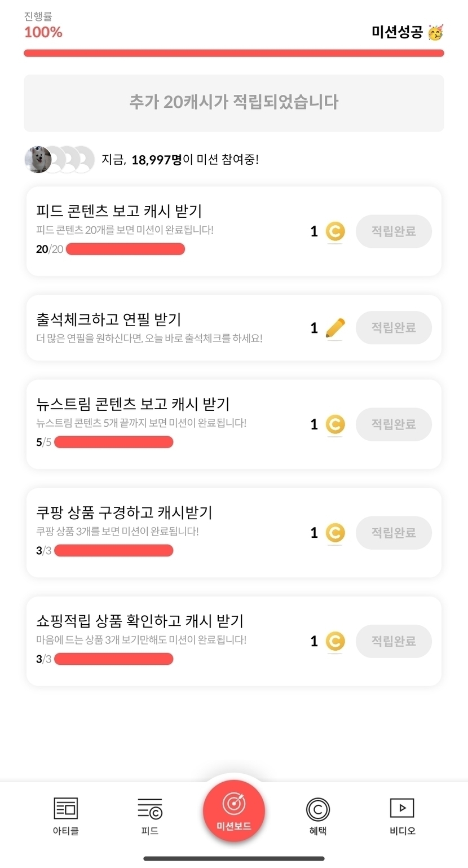Tap the 피드 feed icon
468x868 pixels.
point(150,808)
